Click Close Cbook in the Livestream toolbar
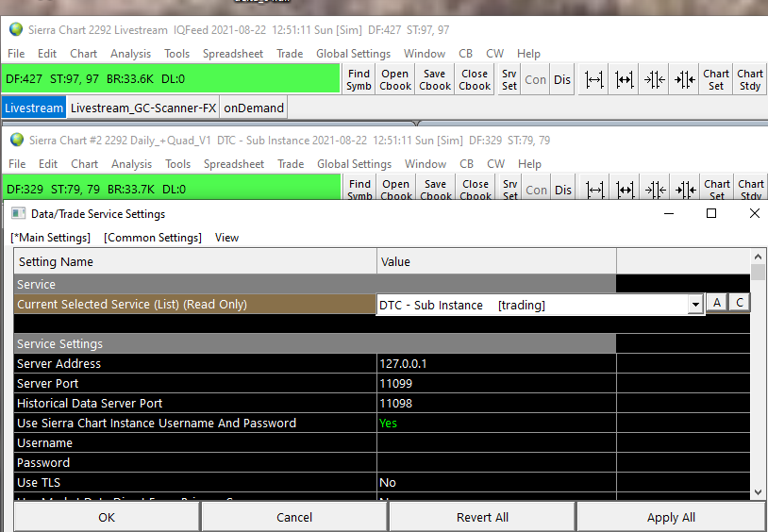 click(x=475, y=79)
